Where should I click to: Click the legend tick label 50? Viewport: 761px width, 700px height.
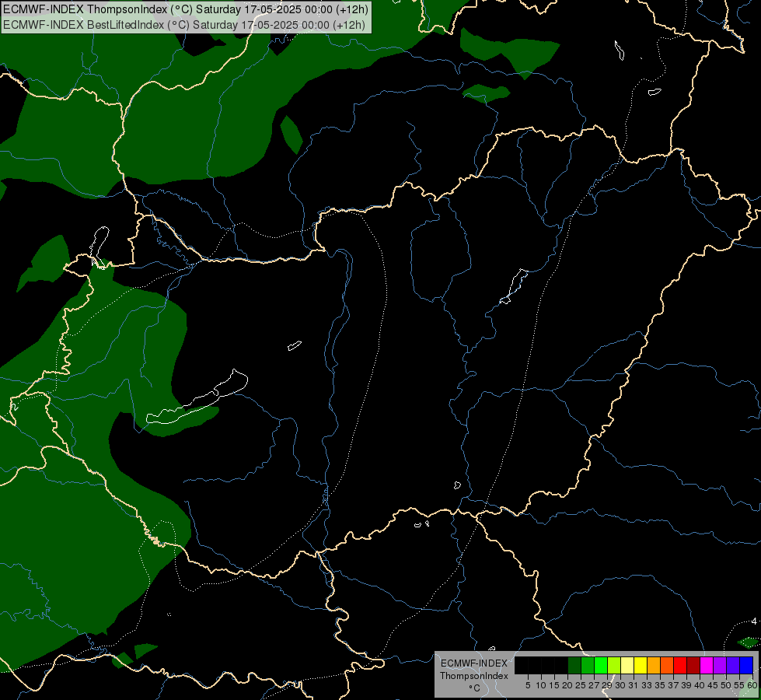click(x=726, y=685)
